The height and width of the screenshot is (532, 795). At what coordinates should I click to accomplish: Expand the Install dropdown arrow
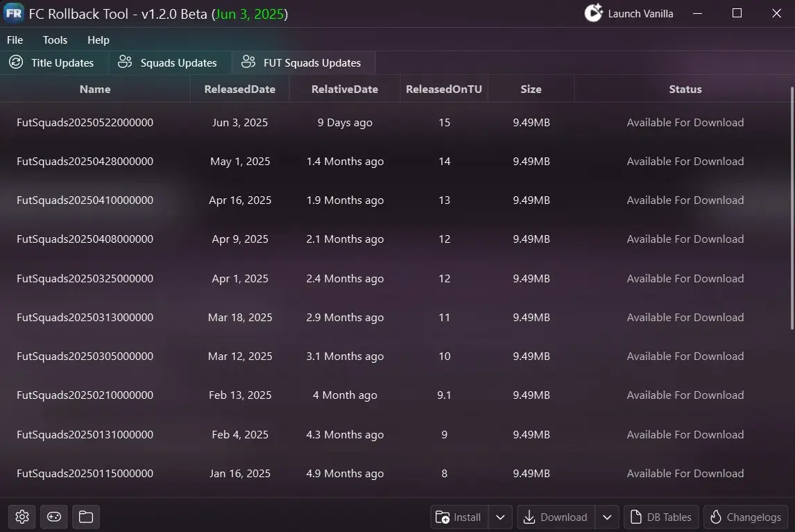pyautogui.click(x=500, y=517)
